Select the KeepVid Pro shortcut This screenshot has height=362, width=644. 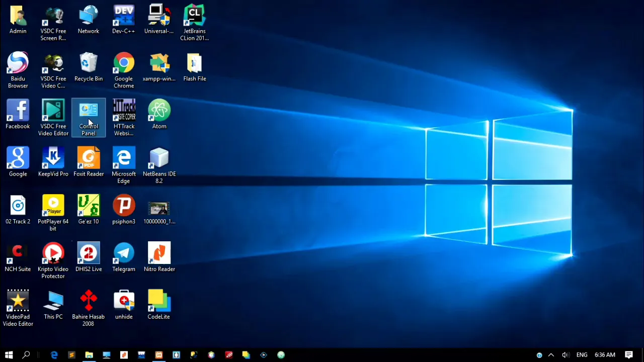tap(53, 162)
